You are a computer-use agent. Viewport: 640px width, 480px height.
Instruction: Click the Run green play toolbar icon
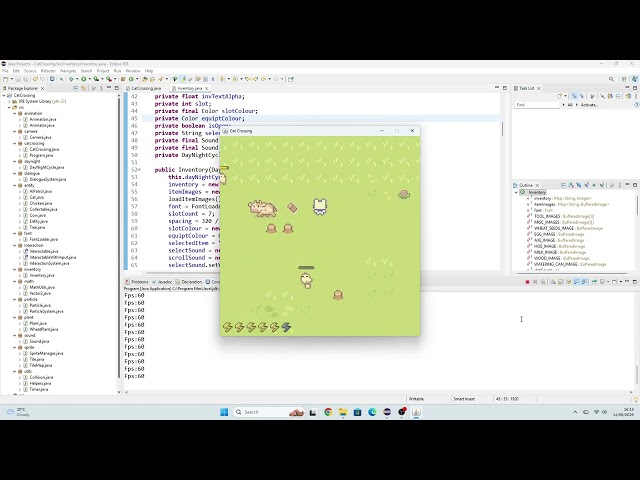[x=84, y=79]
